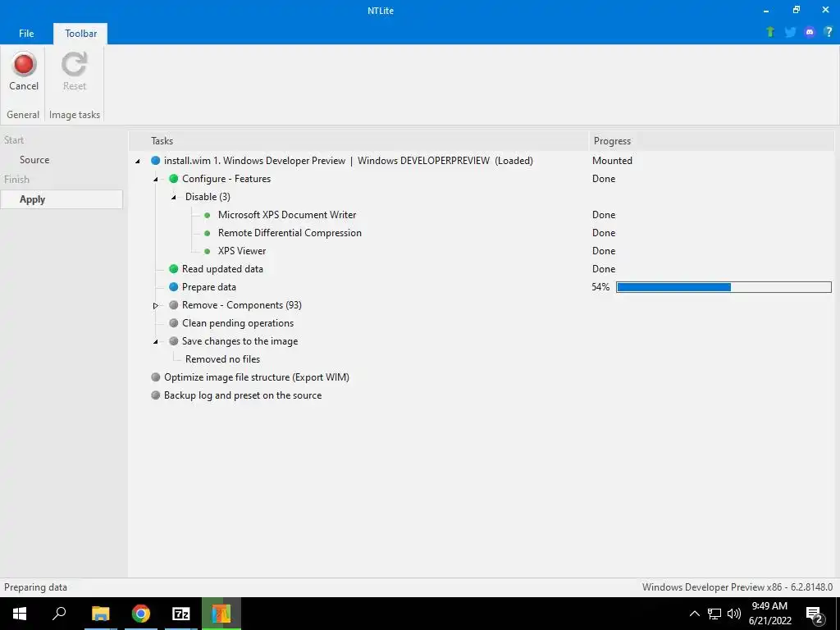The height and width of the screenshot is (630, 840).
Task: Open the Discord icon link
Action: 810,32
